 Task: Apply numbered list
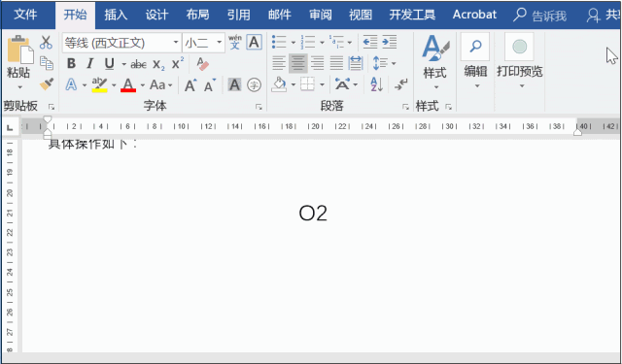point(308,42)
